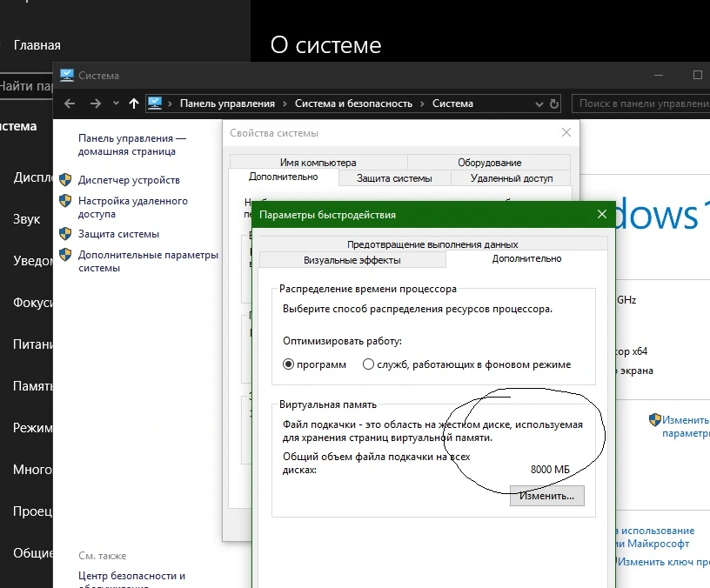Go up one level with the Up arrow
This screenshot has height=588, width=710.
pos(134,104)
